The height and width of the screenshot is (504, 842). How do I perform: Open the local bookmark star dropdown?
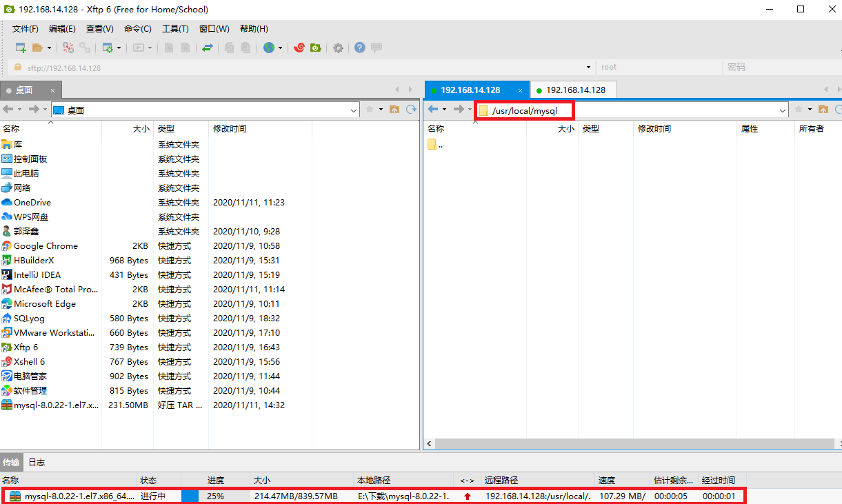381,109
